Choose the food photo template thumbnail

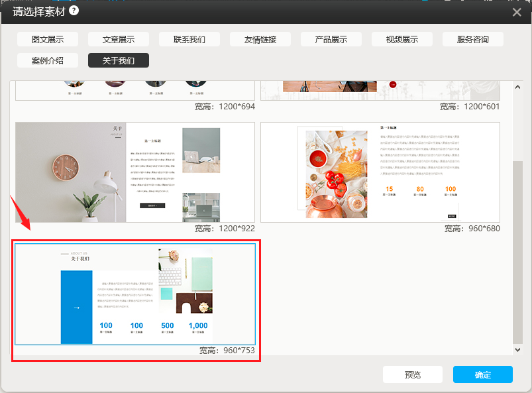click(380, 172)
